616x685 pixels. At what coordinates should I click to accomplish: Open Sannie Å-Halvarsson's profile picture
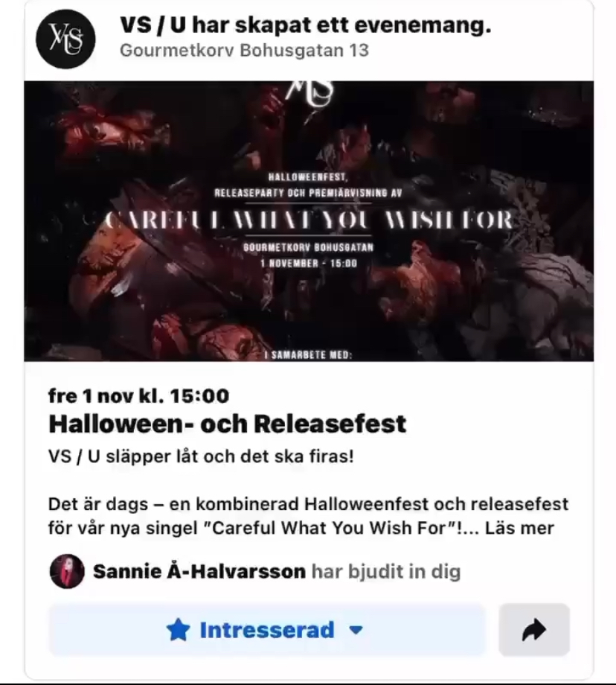(x=67, y=571)
